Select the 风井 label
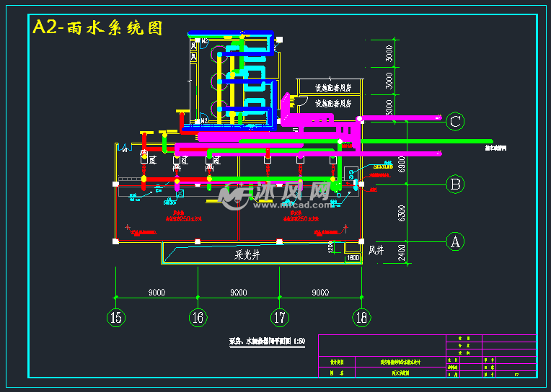The height and width of the screenshot is (392, 551). 376,251
